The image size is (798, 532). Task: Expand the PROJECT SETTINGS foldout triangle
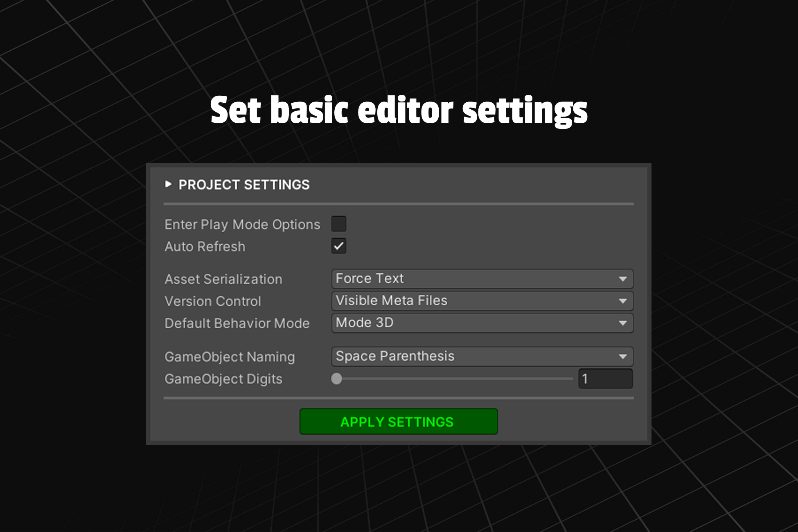(168, 185)
